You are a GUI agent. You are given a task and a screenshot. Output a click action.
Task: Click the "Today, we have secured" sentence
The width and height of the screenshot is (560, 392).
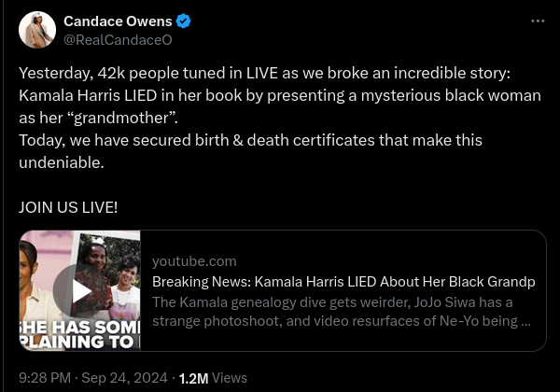[x=250, y=140]
